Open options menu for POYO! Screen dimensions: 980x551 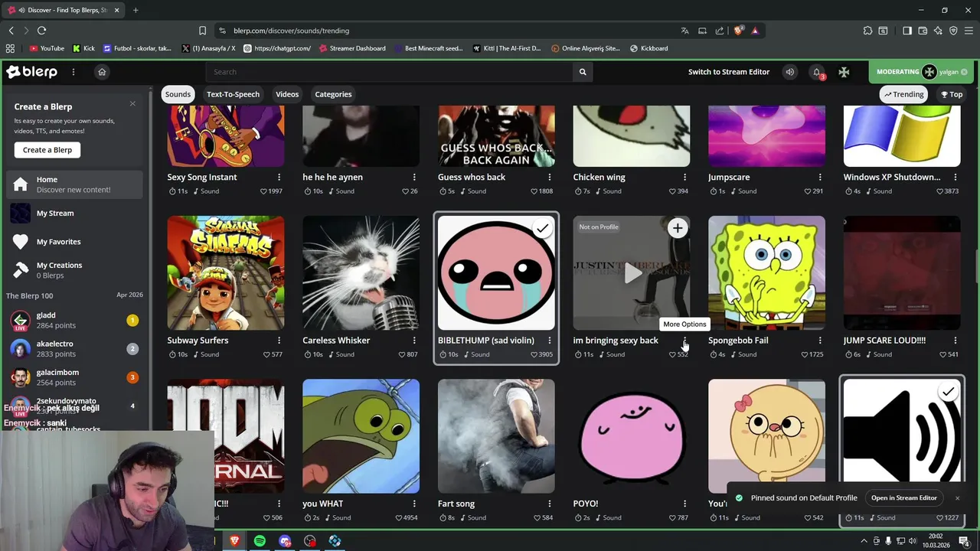point(684,504)
